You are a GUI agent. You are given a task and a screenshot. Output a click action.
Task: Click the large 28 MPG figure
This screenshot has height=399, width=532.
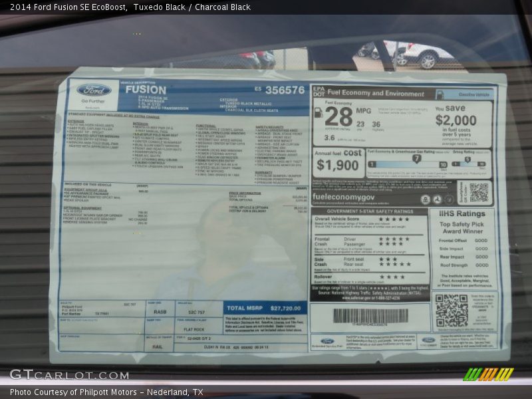click(x=338, y=116)
